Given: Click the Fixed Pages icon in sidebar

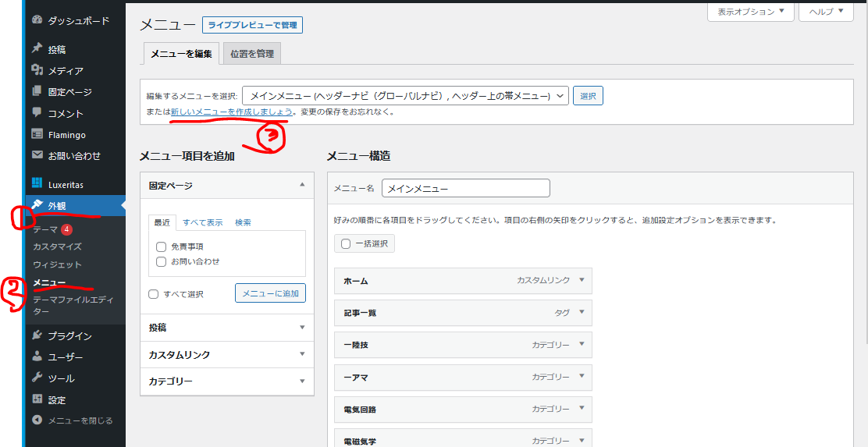Looking at the screenshot, I should point(37,91).
